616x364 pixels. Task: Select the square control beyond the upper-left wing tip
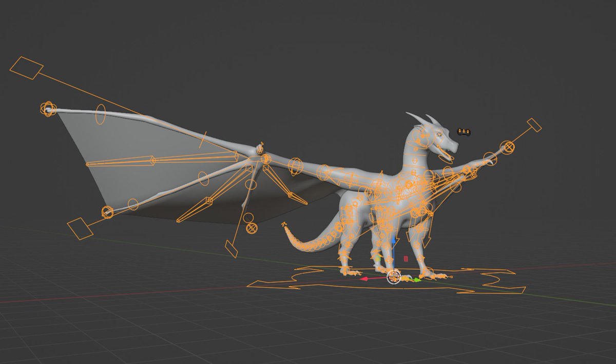[x=26, y=68]
